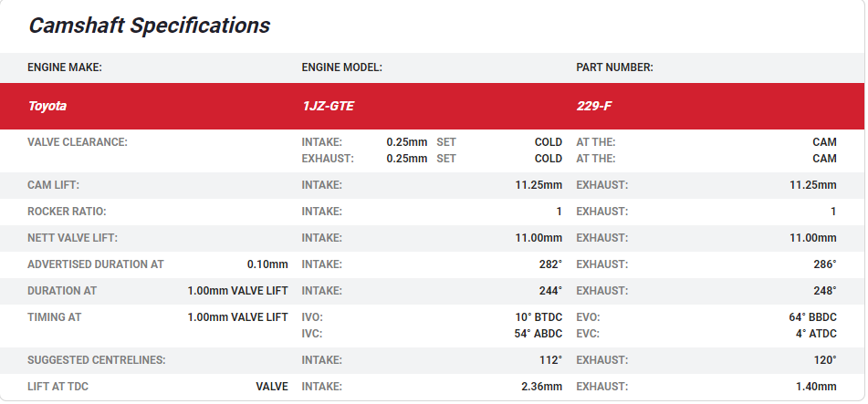Click the 1.40mm exhaust lift at TDC

tap(816, 387)
